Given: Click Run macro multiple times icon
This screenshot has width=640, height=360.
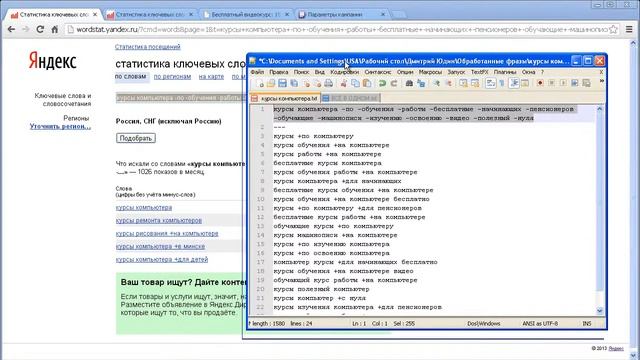Looking at the screenshot, I should tap(575, 83).
